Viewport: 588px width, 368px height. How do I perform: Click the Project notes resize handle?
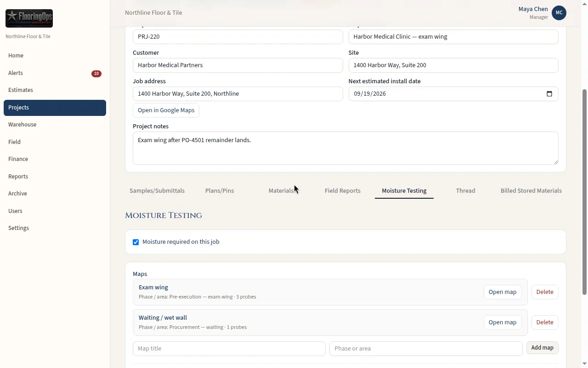(x=556, y=162)
